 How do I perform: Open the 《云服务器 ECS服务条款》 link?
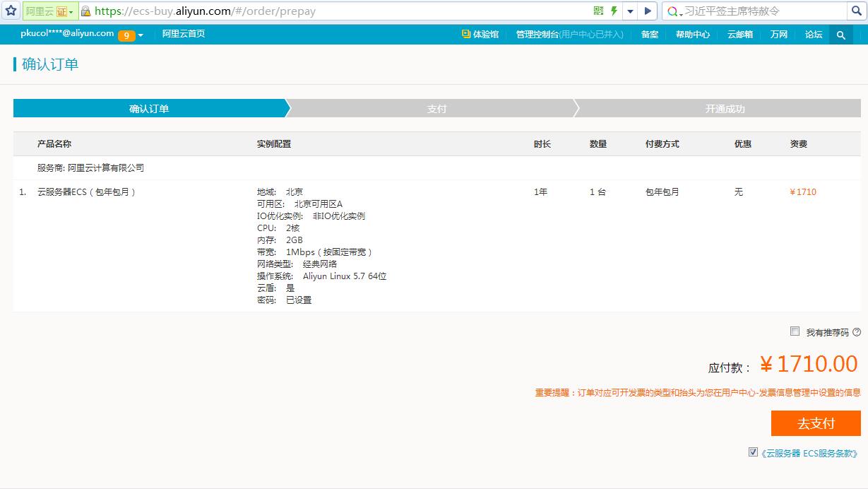[x=809, y=454]
